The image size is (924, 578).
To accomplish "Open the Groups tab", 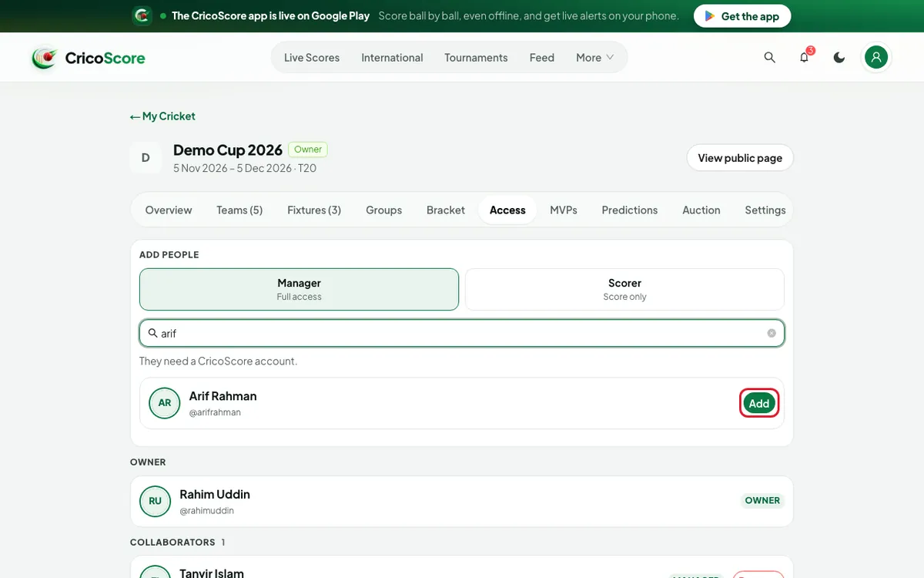I will [384, 210].
